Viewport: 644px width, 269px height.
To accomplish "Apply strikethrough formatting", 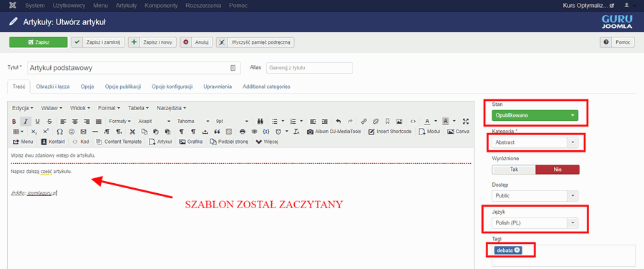I will coord(49,121).
